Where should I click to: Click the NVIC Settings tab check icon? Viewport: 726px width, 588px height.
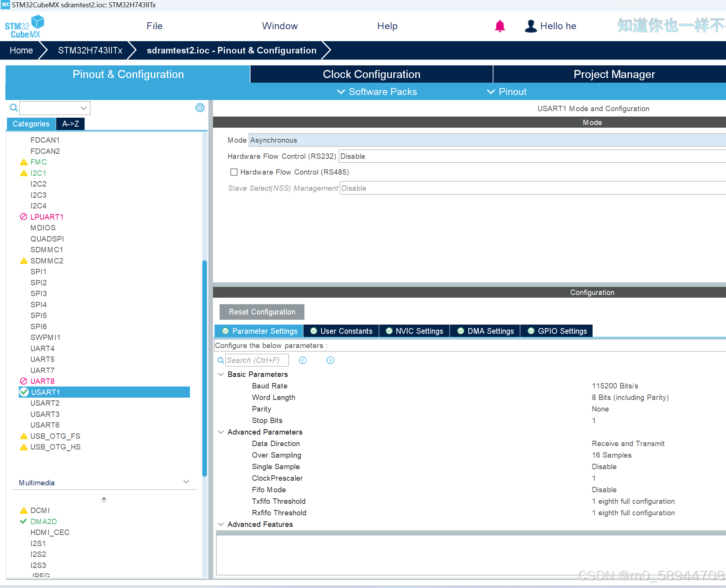coord(389,331)
